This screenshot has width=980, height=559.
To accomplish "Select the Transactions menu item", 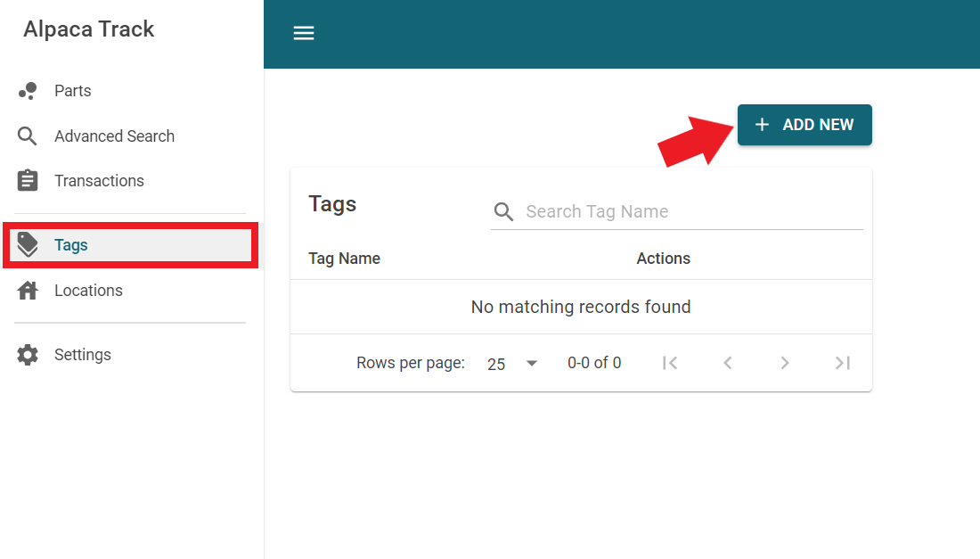I will (99, 181).
